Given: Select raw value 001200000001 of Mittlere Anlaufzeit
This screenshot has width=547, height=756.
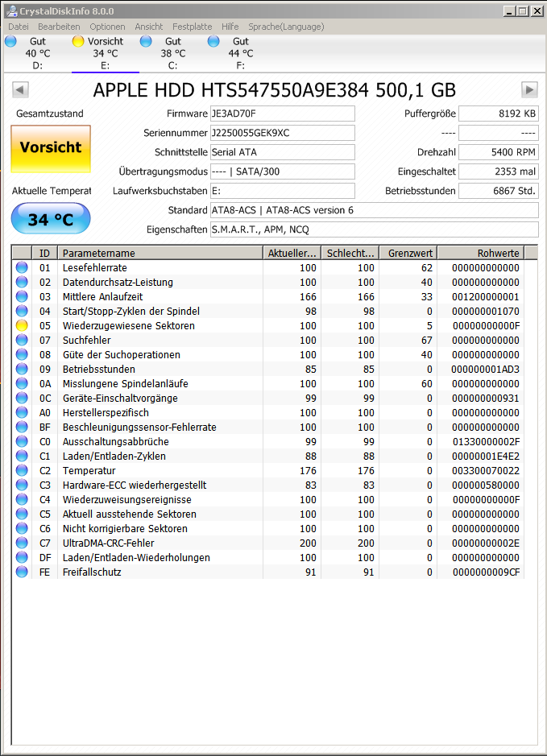Looking at the screenshot, I should [x=486, y=296].
